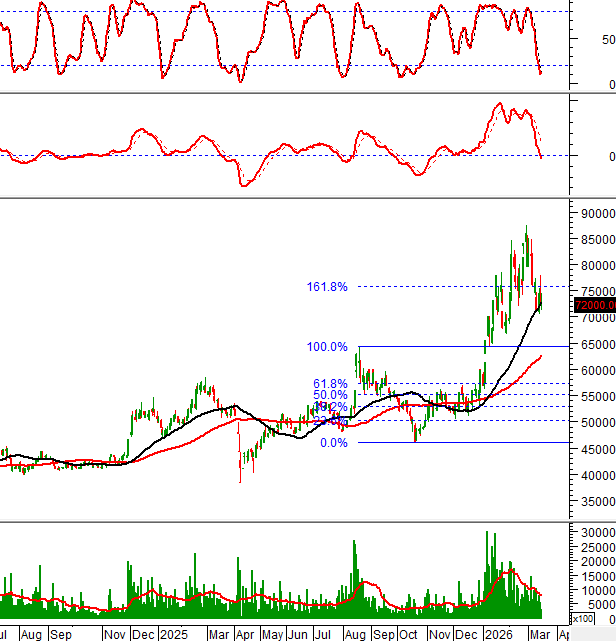Click the Nov label near 2026 on time axis
Screen dimensions: 616x641
click(x=441, y=634)
